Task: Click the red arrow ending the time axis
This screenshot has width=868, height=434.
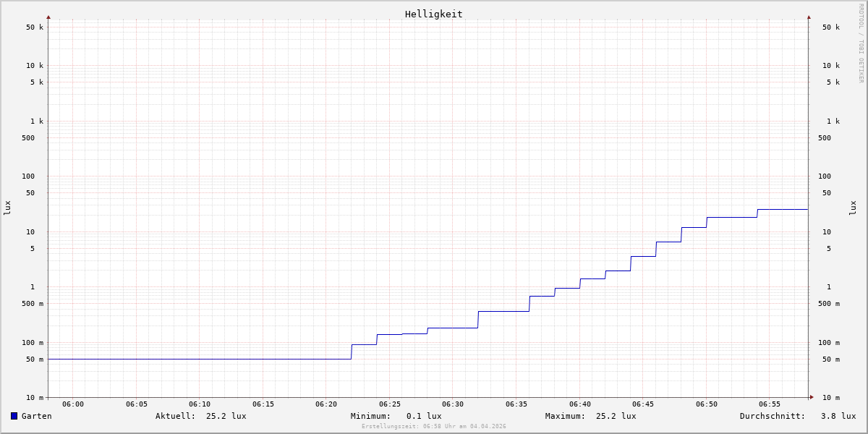Action: [812, 396]
